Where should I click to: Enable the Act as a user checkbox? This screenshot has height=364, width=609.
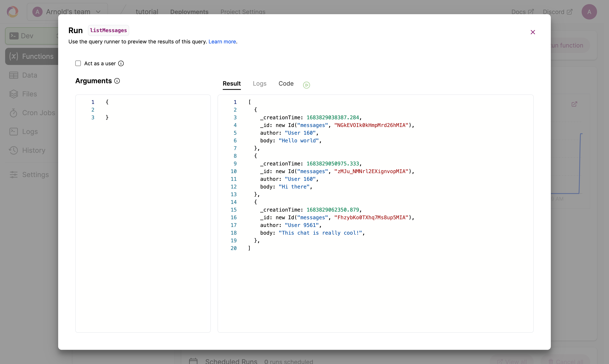tap(78, 64)
